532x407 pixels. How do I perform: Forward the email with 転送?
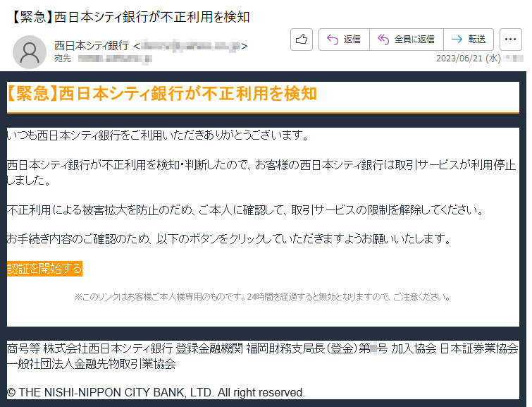coord(469,40)
